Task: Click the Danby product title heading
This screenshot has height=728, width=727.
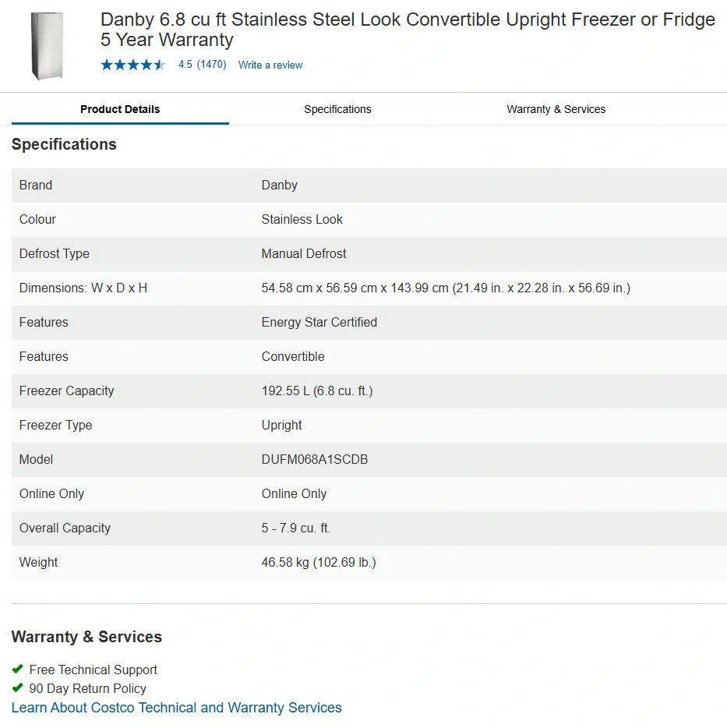Action: (408, 30)
